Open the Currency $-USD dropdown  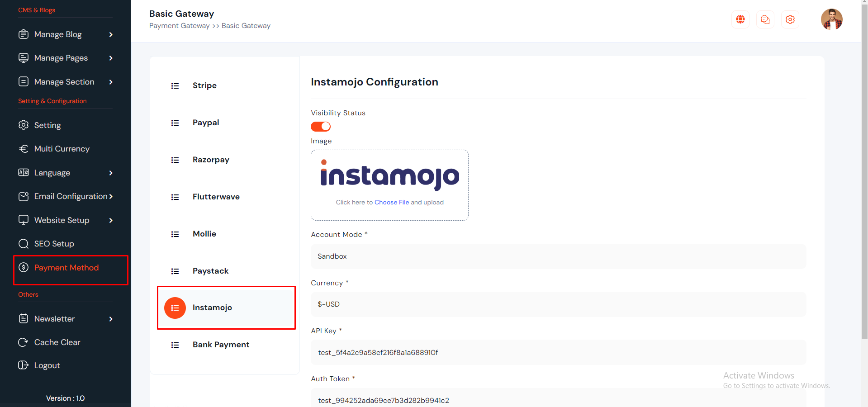(558, 304)
